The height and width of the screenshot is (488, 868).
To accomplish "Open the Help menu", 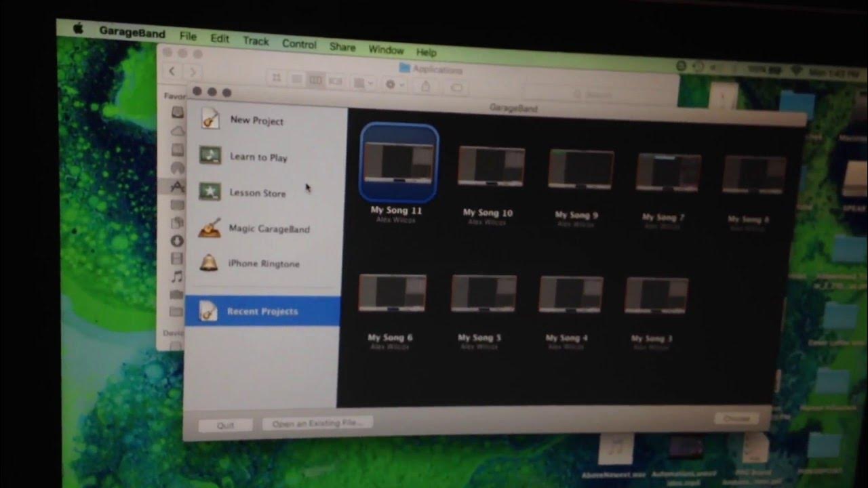I will coord(426,52).
